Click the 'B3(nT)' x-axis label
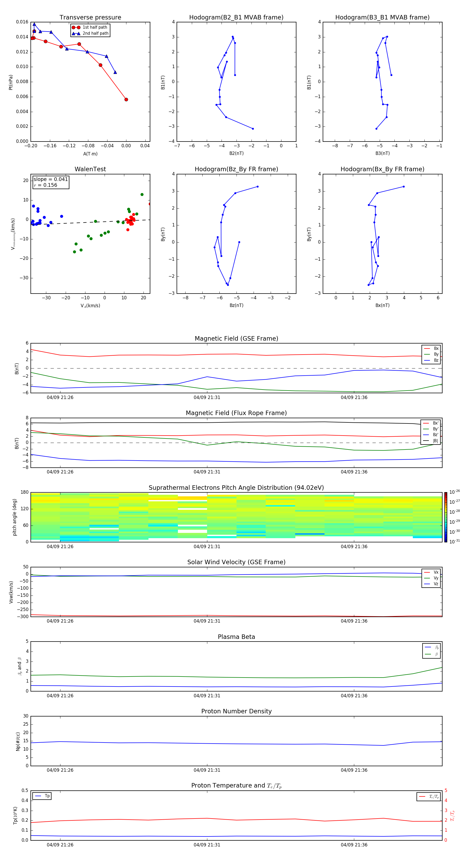This screenshot has width=473, height=868. 382,153
